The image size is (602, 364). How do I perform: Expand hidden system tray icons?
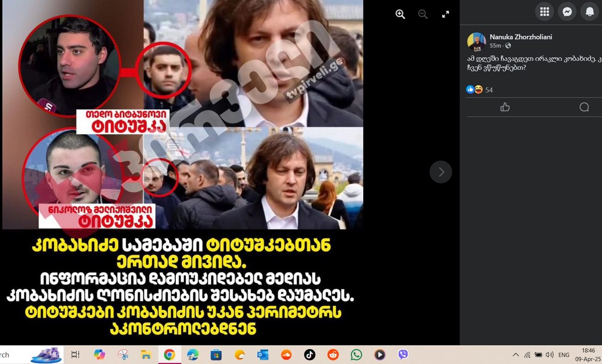click(516, 355)
